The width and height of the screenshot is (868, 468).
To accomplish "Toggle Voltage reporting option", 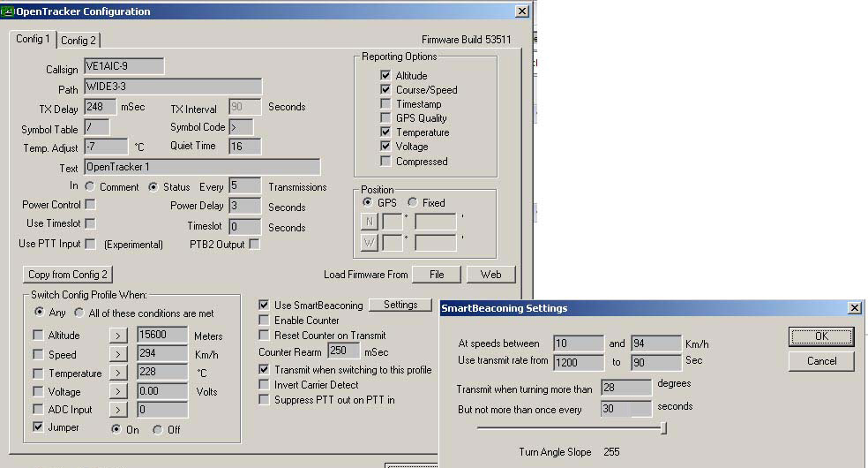I will tap(385, 147).
